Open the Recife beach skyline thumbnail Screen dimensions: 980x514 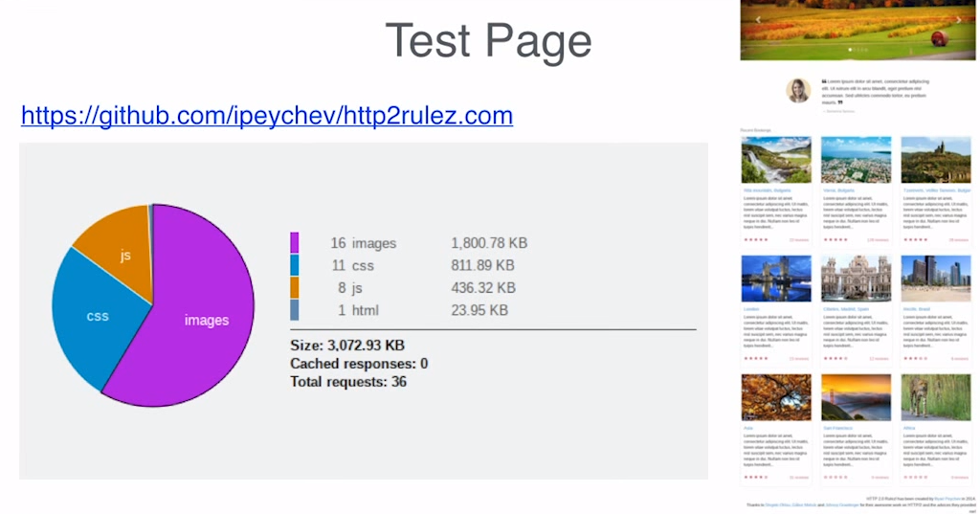tap(936, 279)
